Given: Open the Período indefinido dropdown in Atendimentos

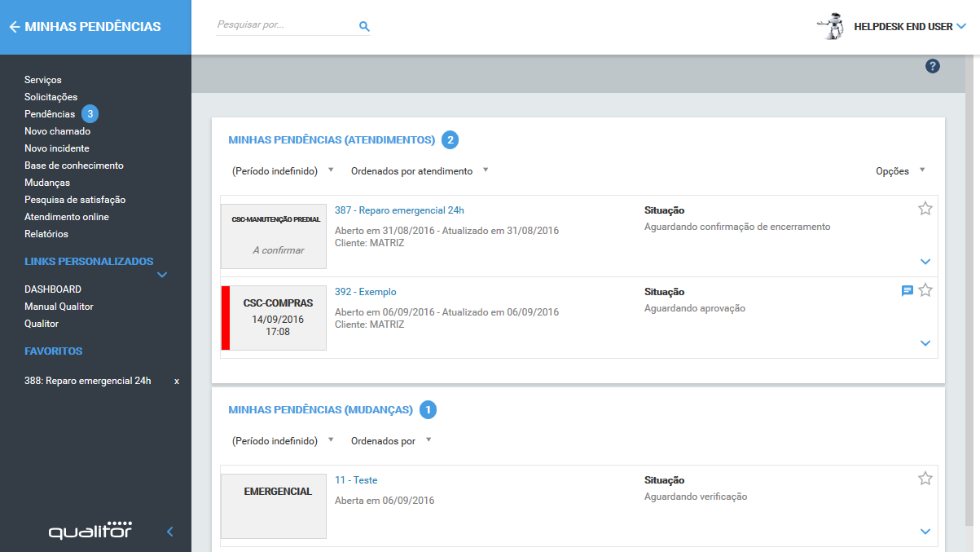Looking at the screenshot, I should 283,171.
